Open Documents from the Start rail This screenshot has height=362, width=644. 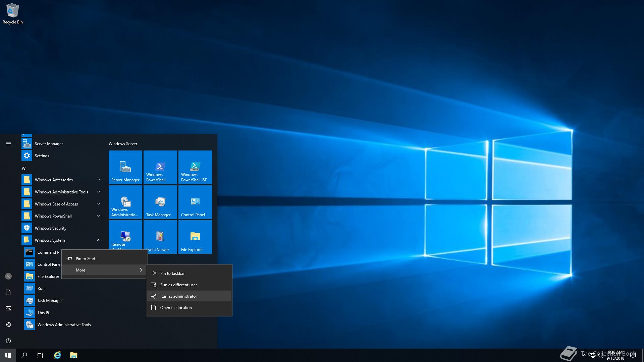tap(8, 292)
